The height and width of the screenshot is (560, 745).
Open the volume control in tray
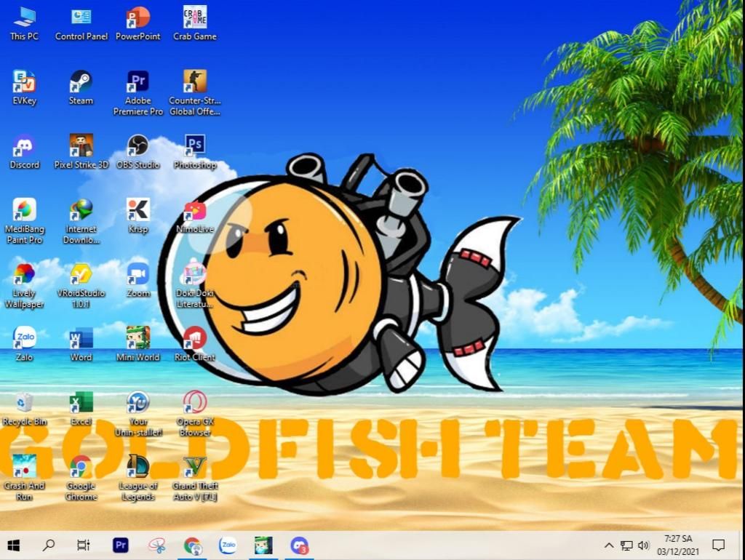[x=644, y=545]
